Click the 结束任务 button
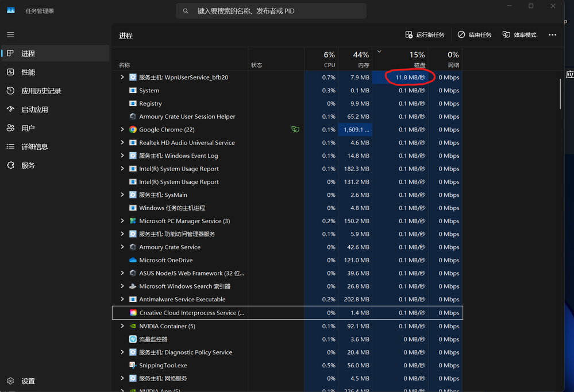574x392 pixels. point(475,35)
